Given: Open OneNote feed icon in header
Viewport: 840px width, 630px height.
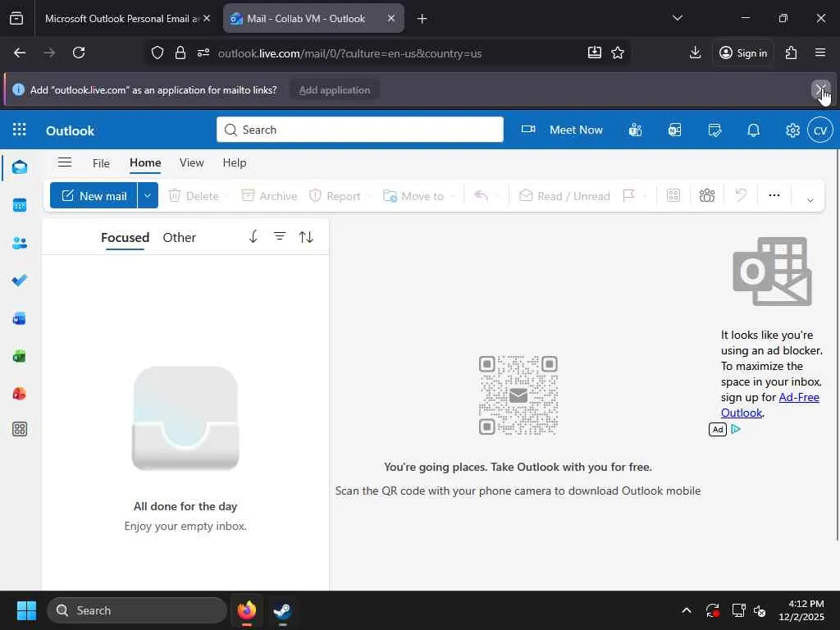Looking at the screenshot, I should coord(675,130).
